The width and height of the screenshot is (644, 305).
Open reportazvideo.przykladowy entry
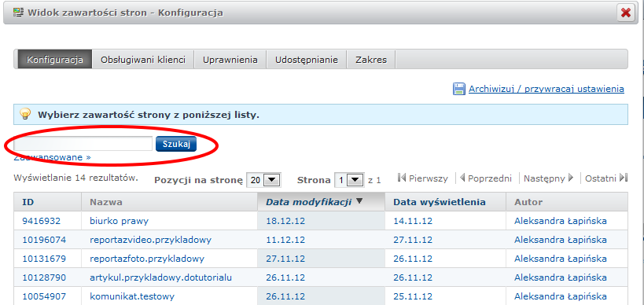(151, 240)
